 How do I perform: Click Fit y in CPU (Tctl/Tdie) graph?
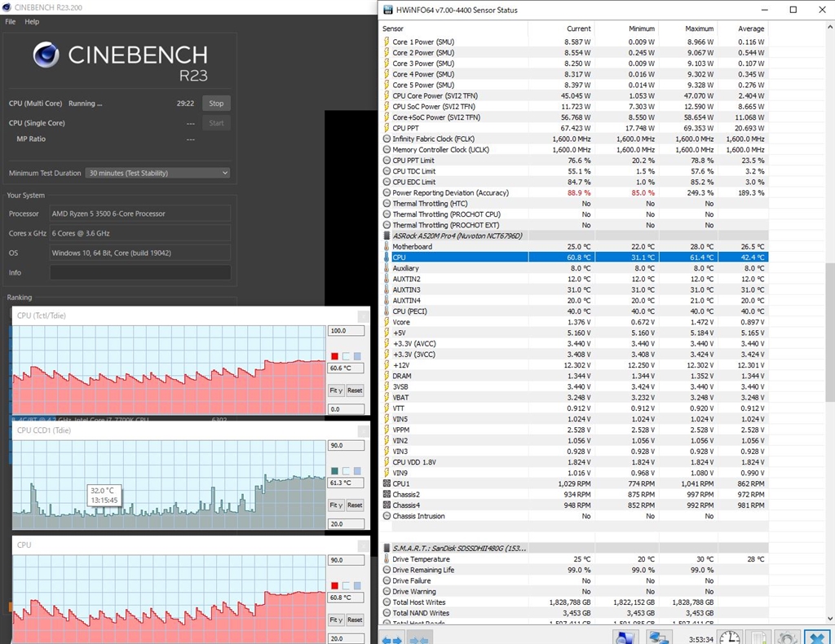click(335, 390)
